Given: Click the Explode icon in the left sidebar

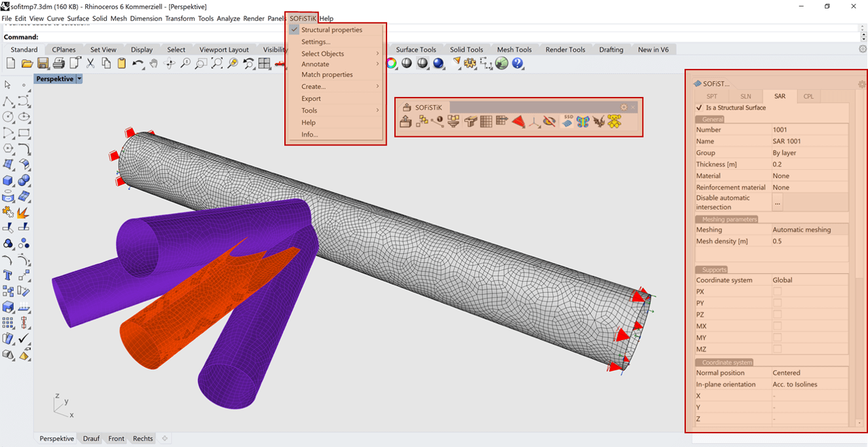Looking at the screenshot, I should point(24,212).
